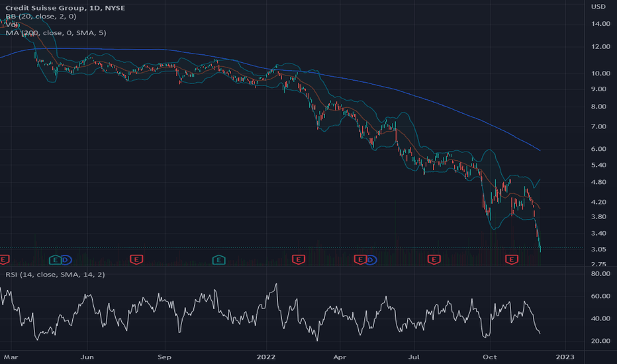Image resolution: width=617 pixels, height=364 pixels.
Task: Click the 9.00 price axis label
Action: pos(598,89)
